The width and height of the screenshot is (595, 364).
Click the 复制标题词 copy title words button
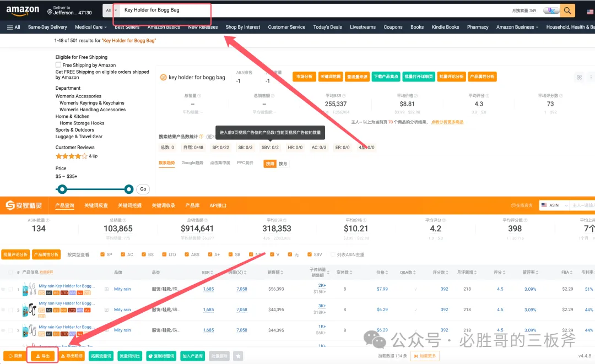pyautogui.click(x=161, y=356)
